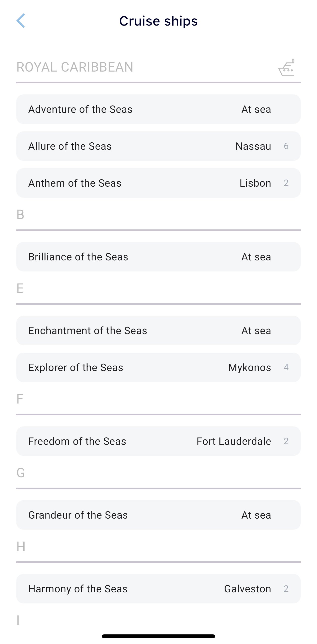
Task: Click the Royal Caribbean header text
Action: 75,67
